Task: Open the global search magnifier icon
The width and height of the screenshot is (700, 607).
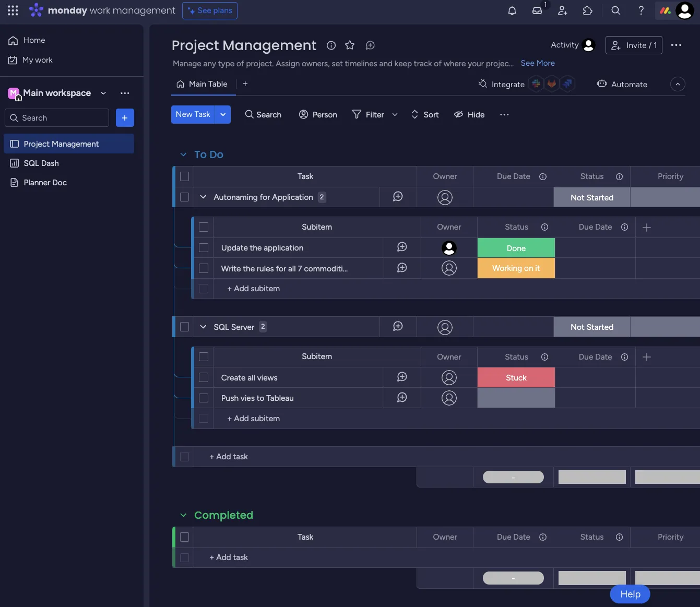Action: (x=616, y=10)
